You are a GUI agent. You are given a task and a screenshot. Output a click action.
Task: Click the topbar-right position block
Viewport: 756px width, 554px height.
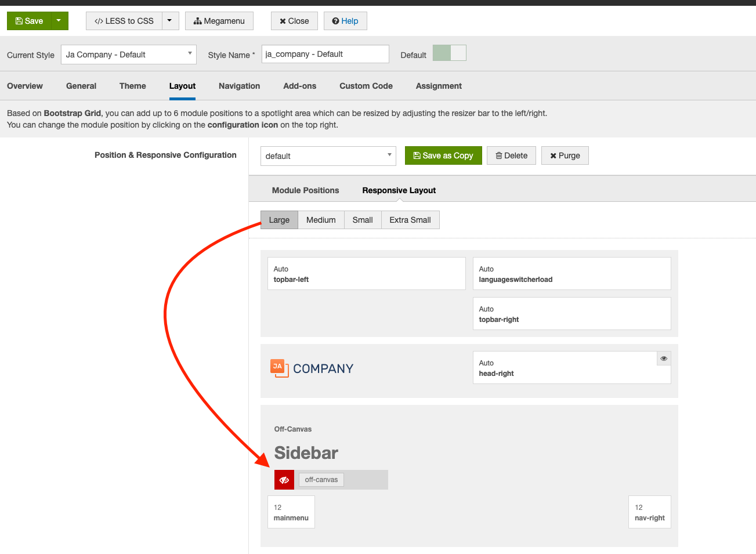[572, 314]
